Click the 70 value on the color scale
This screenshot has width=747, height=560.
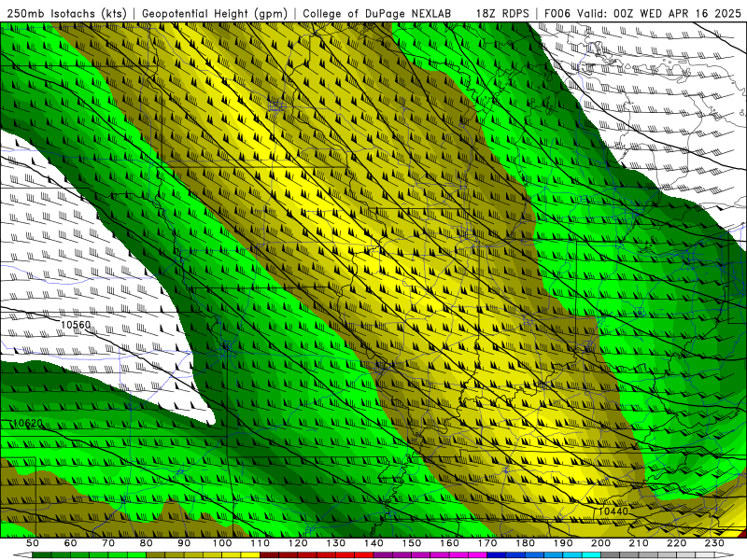click(x=108, y=543)
